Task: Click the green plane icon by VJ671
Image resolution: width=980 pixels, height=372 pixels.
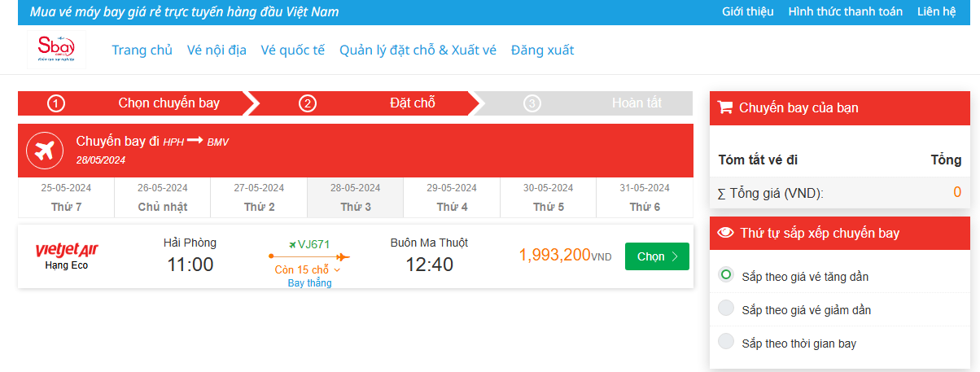Action: tap(293, 244)
